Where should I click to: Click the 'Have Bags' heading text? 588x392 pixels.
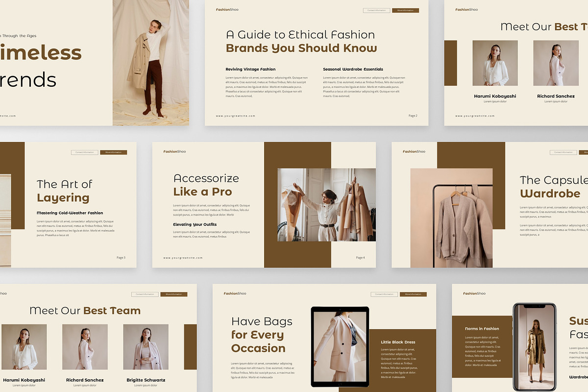(x=262, y=321)
